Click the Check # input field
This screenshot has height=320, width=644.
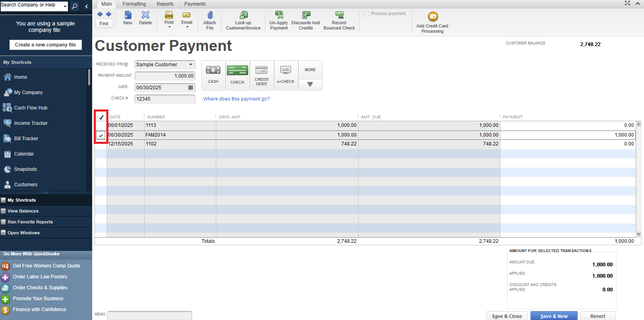click(x=165, y=99)
